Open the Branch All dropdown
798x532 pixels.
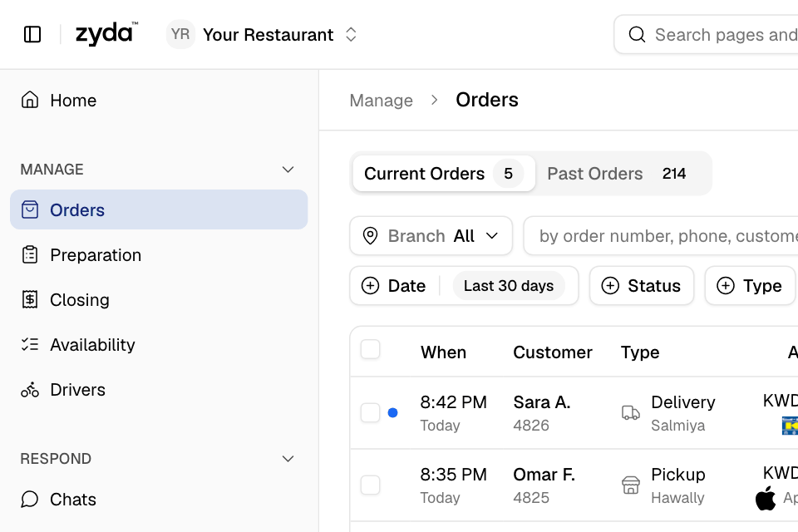(431, 236)
